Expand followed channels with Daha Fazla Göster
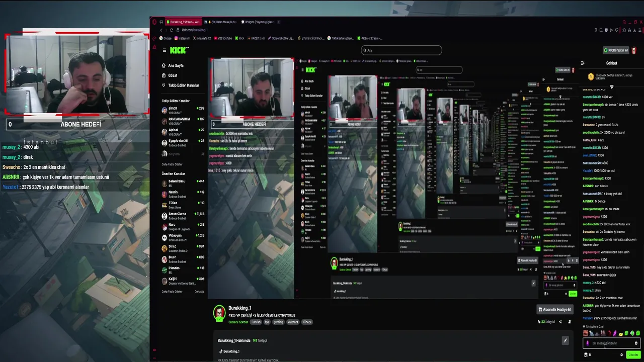Screen dimensions: 644x362 (x=172, y=164)
